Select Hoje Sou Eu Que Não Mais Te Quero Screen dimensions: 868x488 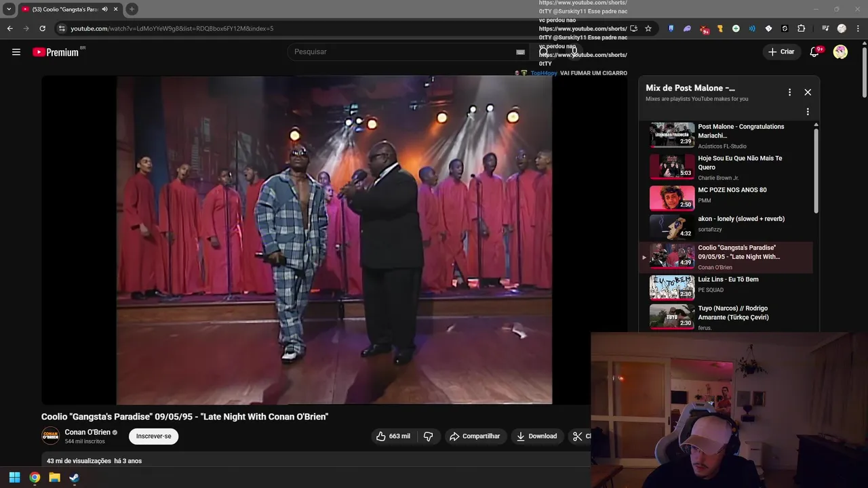(740, 163)
